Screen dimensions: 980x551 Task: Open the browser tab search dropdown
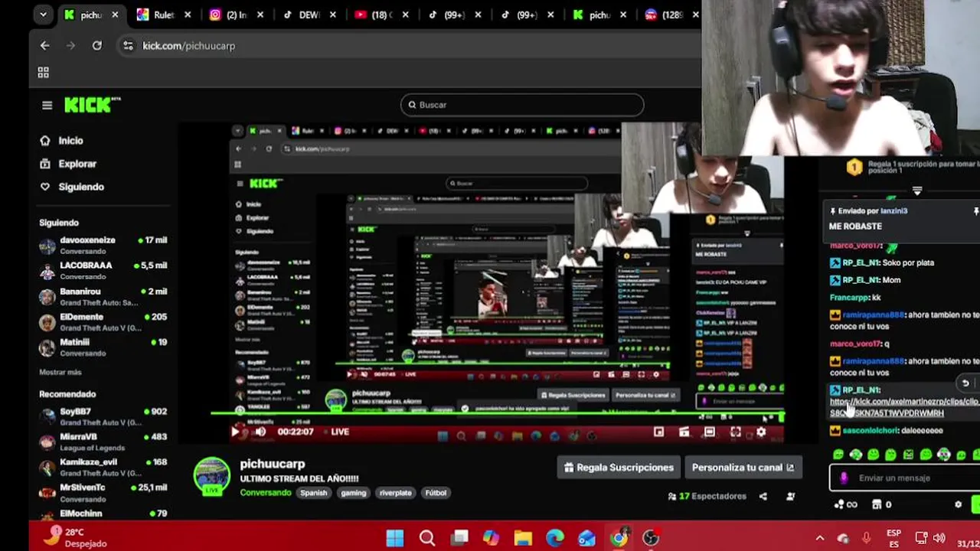(43, 15)
